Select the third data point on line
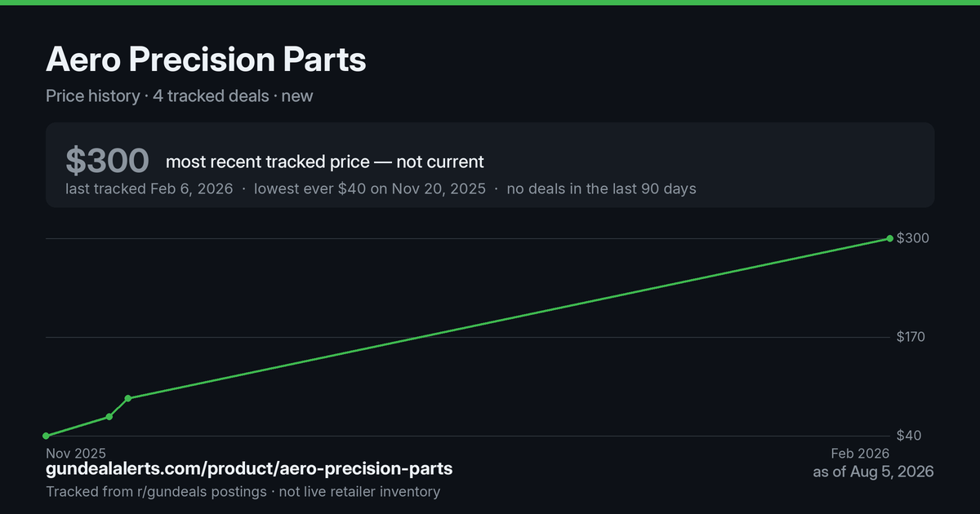Screen dimensions: 980x514 pyautogui.click(x=128, y=398)
